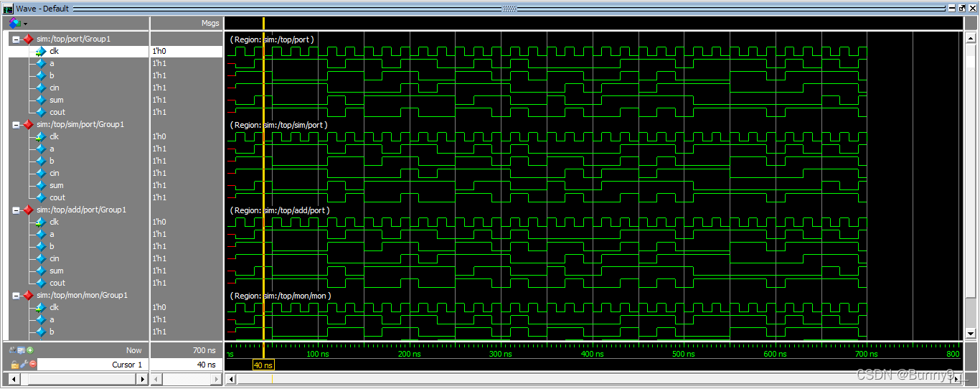Click the yellow 40 ns cursor time label
The width and height of the screenshot is (980, 389).
[263, 365]
